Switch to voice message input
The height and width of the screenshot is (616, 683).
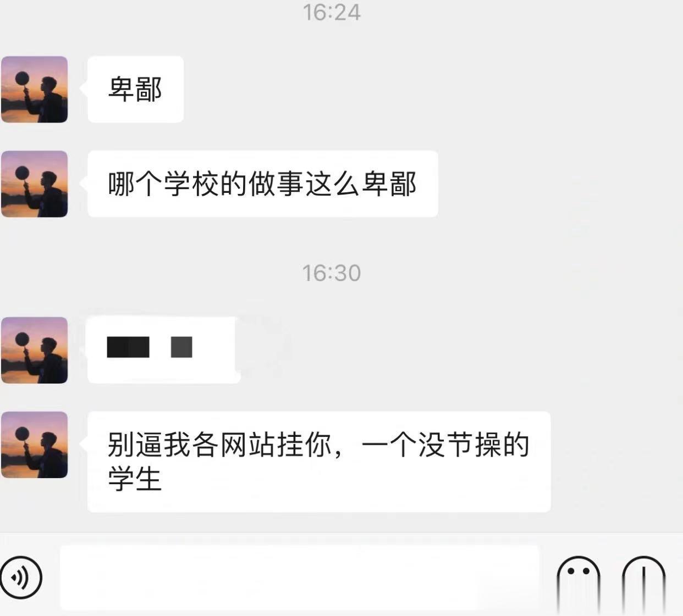click(21, 577)
